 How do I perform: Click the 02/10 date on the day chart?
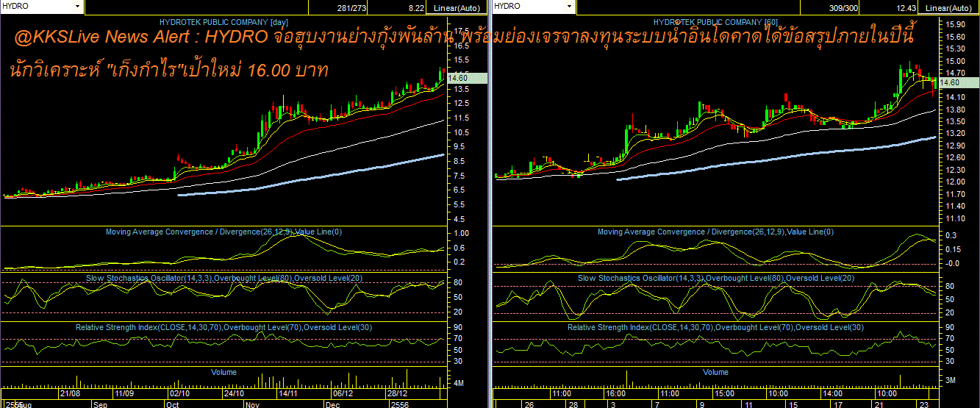click(180, 394)
